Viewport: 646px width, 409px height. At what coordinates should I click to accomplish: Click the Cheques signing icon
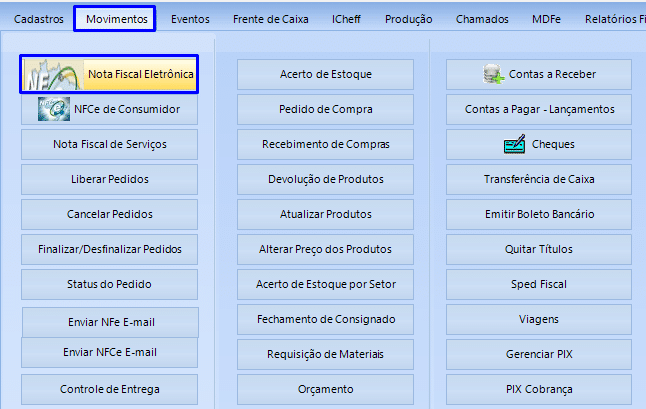(515, 145)
